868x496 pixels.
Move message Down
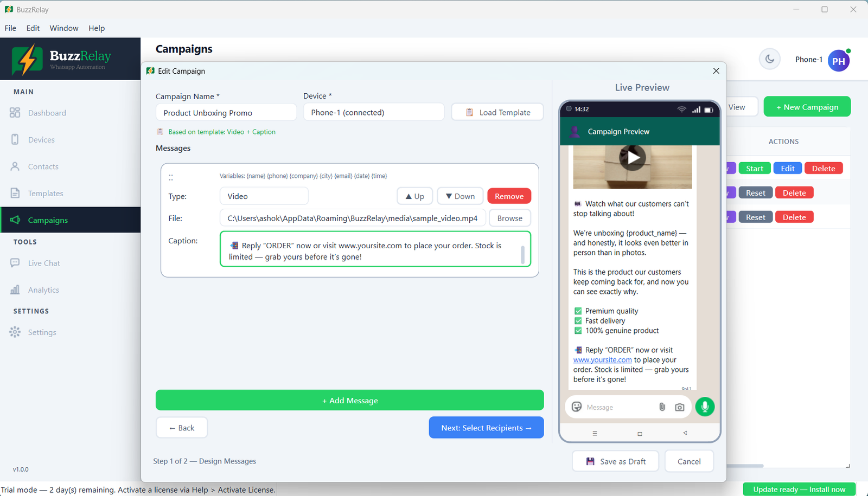point(460,196)
